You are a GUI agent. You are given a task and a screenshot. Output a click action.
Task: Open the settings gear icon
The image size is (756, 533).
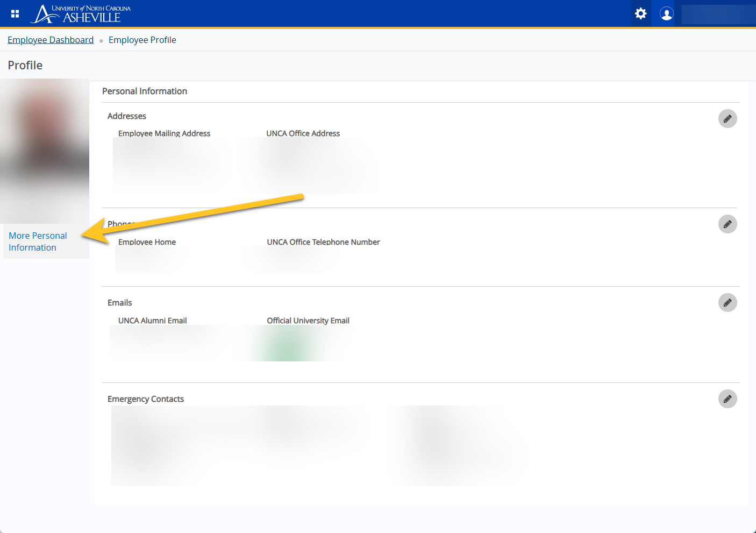(x=640, y=13)
